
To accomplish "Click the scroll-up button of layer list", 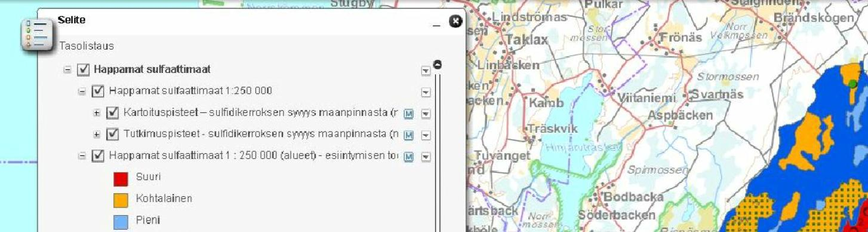I will tap(437, 64).
